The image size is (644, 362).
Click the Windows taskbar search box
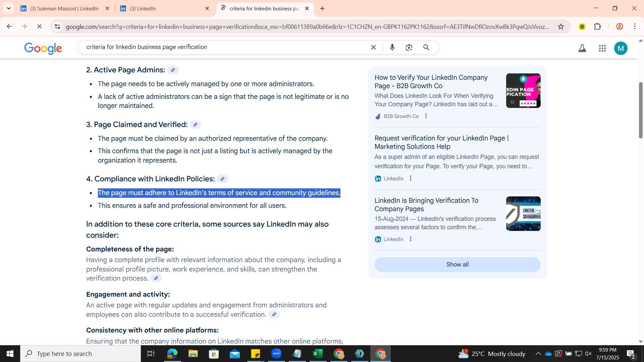click(x=80, y=354)
